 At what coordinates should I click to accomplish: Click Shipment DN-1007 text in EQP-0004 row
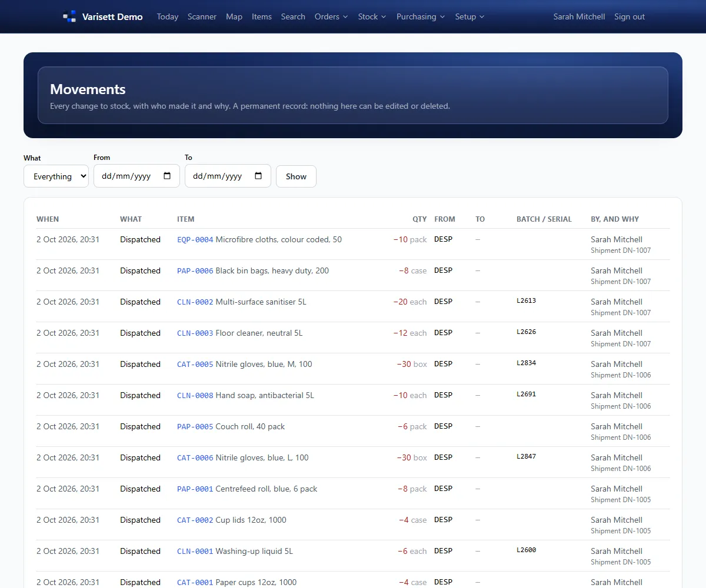coord(621,250)
